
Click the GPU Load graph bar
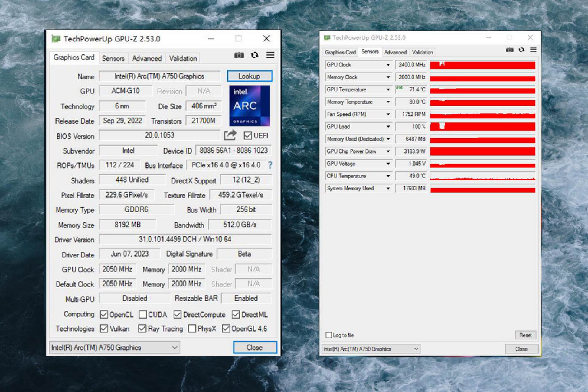coord(482,126)
